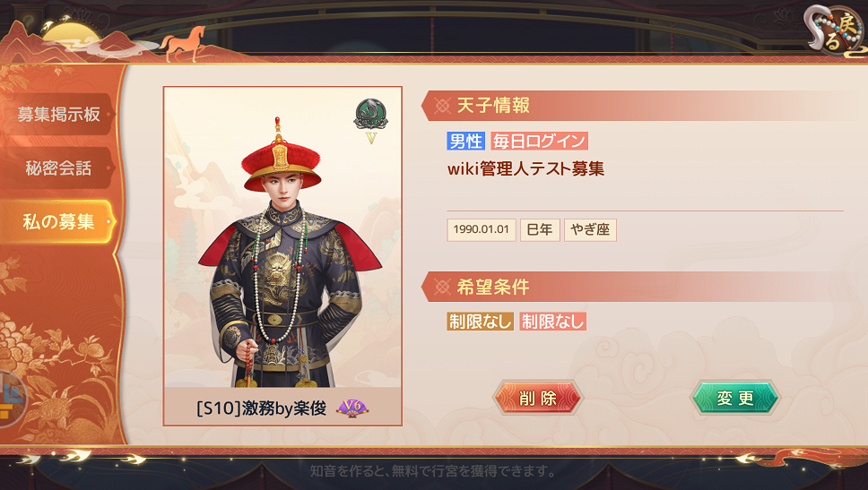
Task: Select the 私の募集 tab
Action: click(x=57, y=222)
